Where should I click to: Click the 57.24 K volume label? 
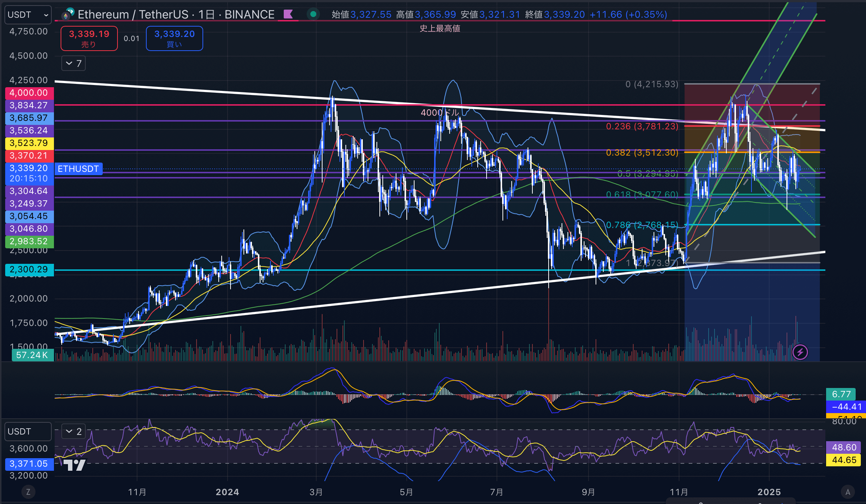pos(33,355)
